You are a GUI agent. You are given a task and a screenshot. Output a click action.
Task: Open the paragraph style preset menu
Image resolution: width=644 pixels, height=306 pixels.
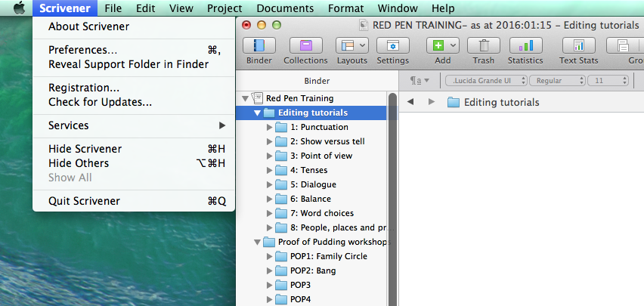pos(420,81)
